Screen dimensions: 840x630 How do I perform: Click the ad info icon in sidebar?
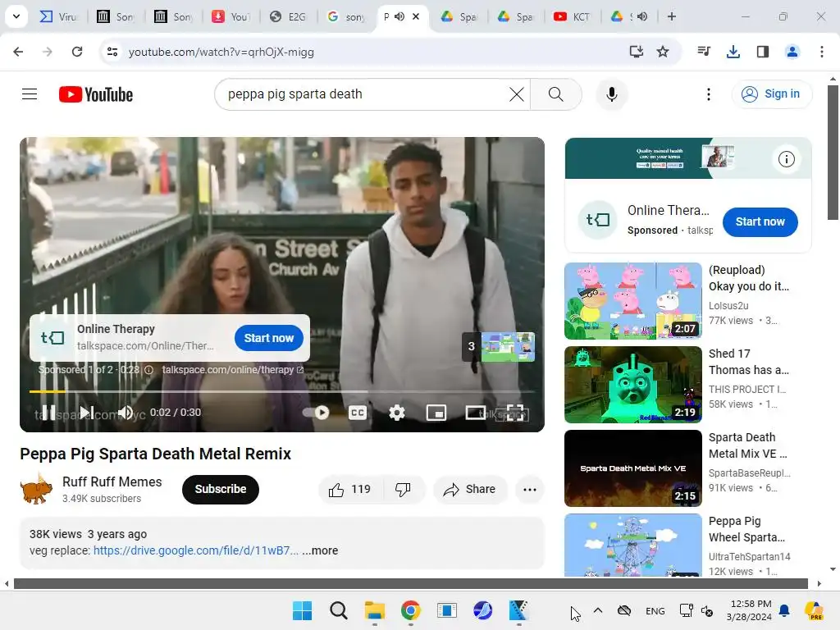[x=786, y=159]
